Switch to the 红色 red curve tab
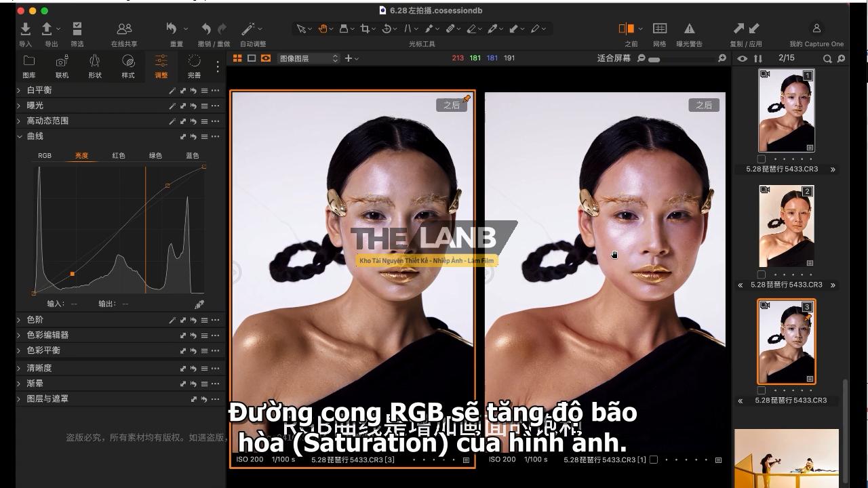868x488 pixels. 118,155
